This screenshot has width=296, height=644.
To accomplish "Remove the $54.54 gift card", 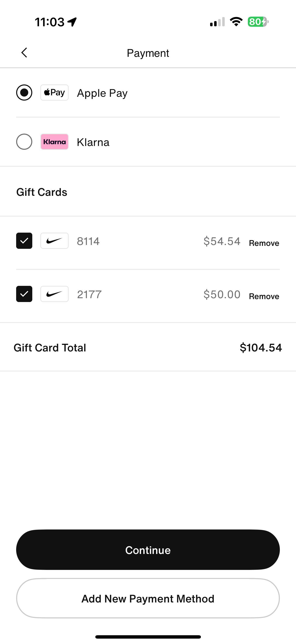I will (264, 243).
